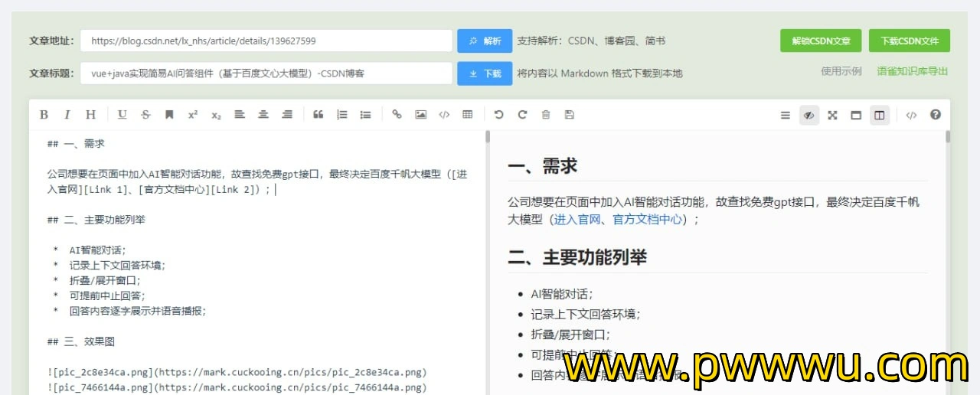This screenshot has width=980, height=395.
Task: Click '* AI智能对话;' line in editor
Action: click(x=89, y=250)
